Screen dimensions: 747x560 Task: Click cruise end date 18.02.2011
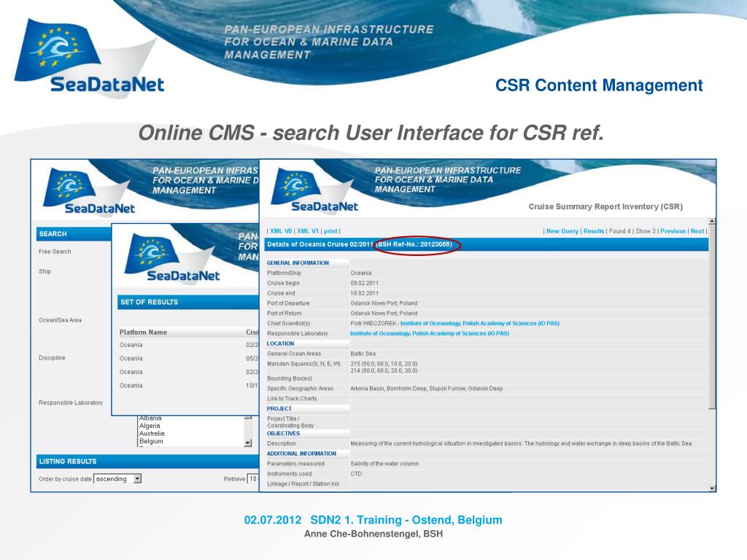point(365,293)
